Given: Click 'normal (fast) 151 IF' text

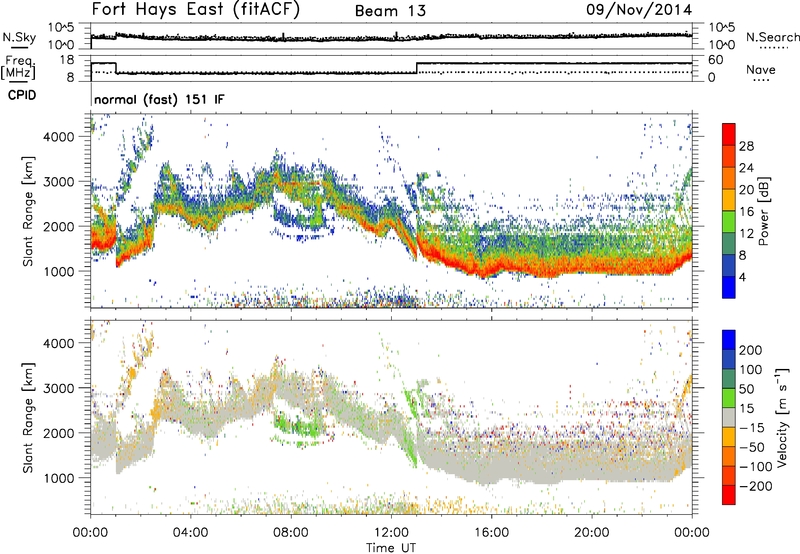Looking at the screenshot, I should click(159, 100).
